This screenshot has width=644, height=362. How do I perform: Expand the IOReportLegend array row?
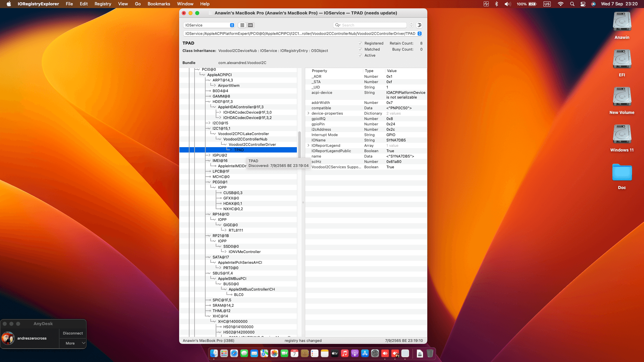(308, 145)
